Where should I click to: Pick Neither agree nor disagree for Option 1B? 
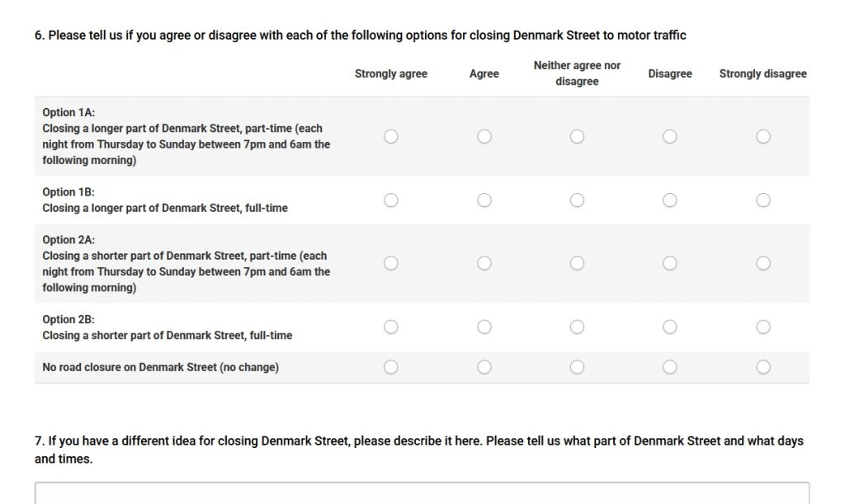[x=578, y=200]
